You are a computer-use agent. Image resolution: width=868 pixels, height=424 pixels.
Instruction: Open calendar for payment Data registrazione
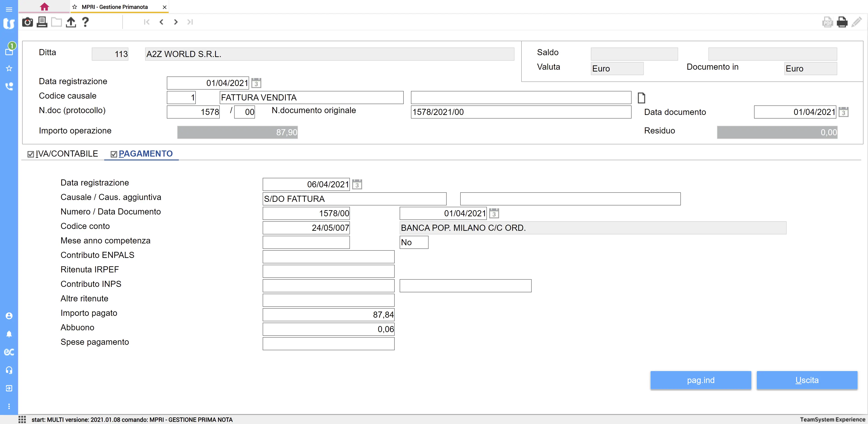[357, 184]
